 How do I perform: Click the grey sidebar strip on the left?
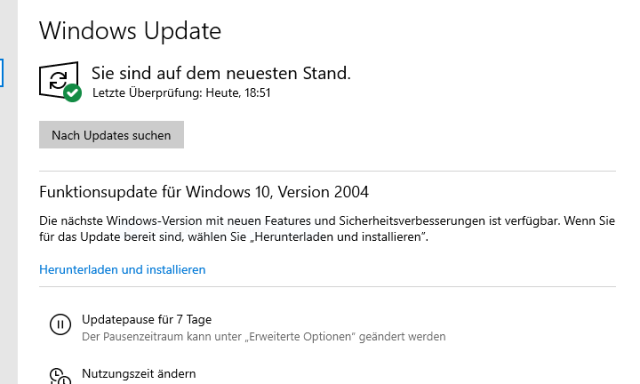pos(9,192)
